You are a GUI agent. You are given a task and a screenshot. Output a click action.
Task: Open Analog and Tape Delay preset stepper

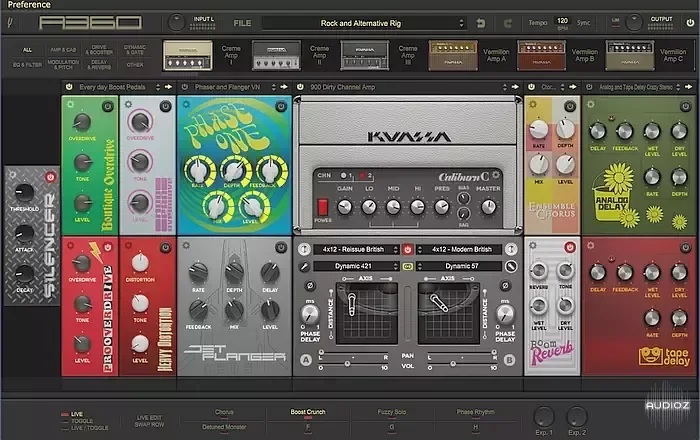click(678, 87)
